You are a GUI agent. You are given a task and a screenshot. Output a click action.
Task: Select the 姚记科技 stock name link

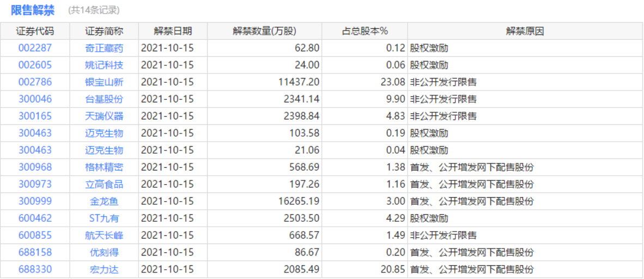104,65
